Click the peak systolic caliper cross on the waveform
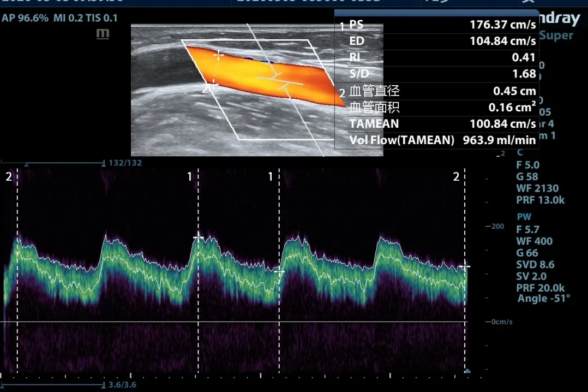Image resolution: width=588 pixels, height=392 pixels. point(199,237)
